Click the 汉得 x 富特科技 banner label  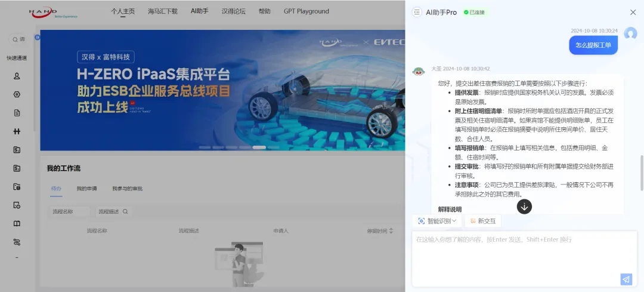[x=106, y=57]
